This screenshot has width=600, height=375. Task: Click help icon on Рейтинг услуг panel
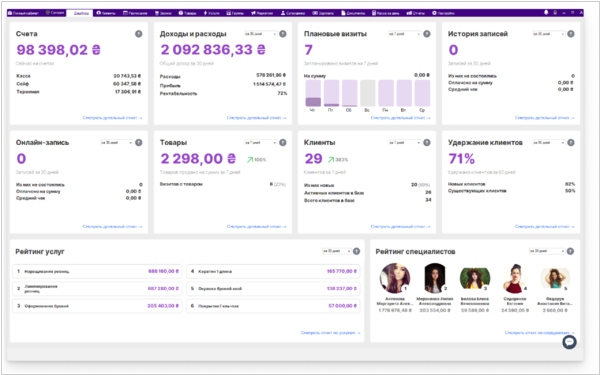click(x=356, y=251)
